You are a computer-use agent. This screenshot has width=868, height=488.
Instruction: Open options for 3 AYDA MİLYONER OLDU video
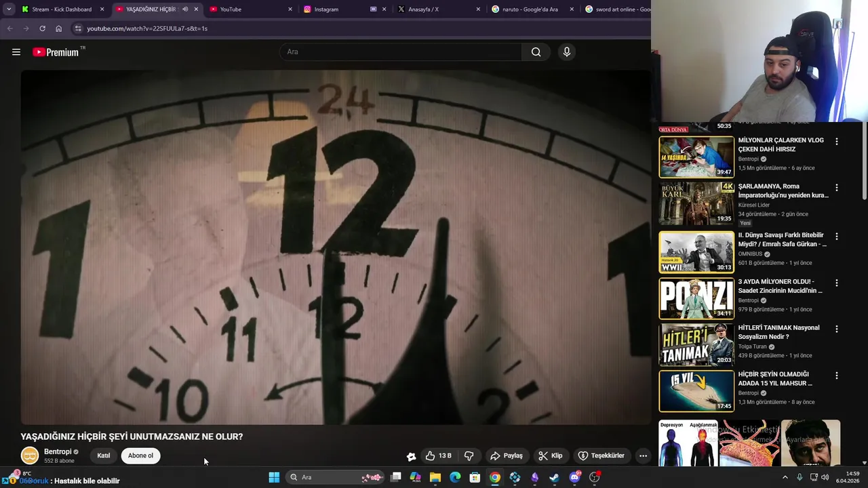[x=836, y=283]
